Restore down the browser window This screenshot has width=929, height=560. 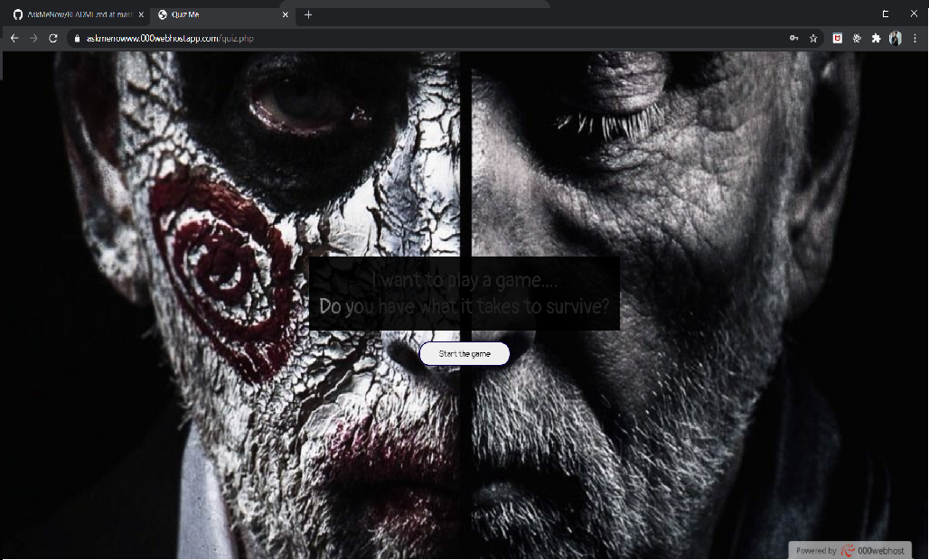(886, 14)
